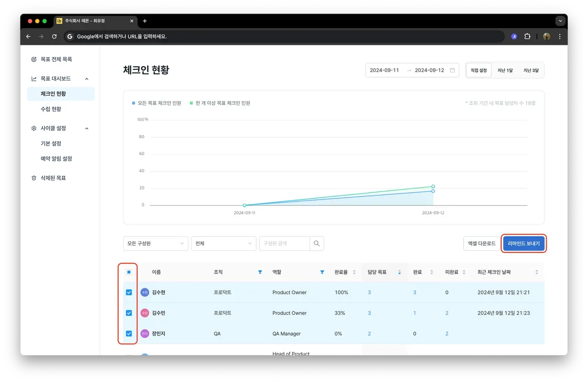Click the start date 2024-09-11 field
This screenshot has height=382, width=588.
pos(384,70)
